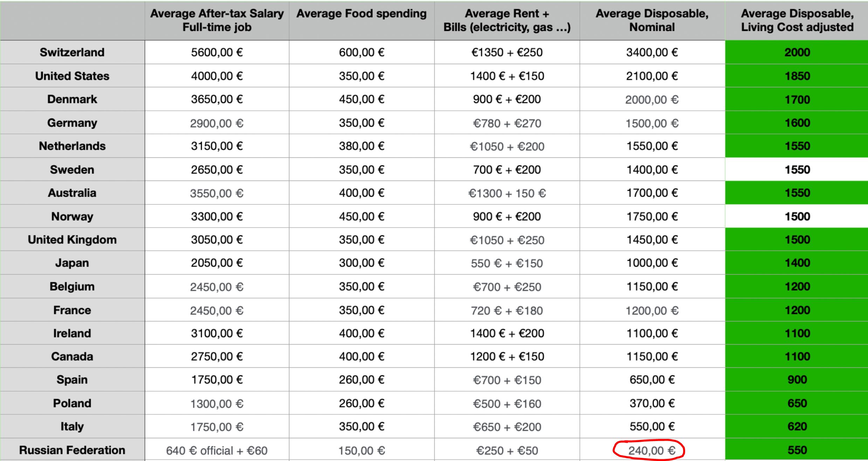Select the €780 + €270 rent cell
Viewport: 868px width, 461px height.
(507, 123)
